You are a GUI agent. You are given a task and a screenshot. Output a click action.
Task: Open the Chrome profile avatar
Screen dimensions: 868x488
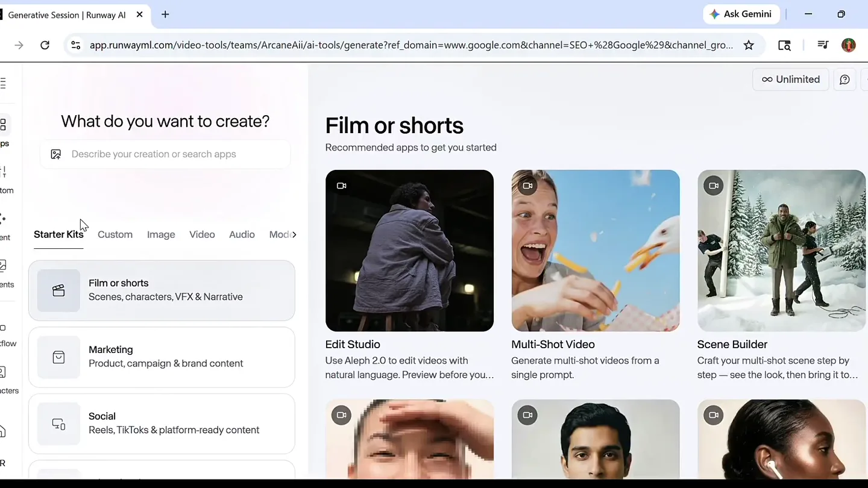(x=849, y=45)
